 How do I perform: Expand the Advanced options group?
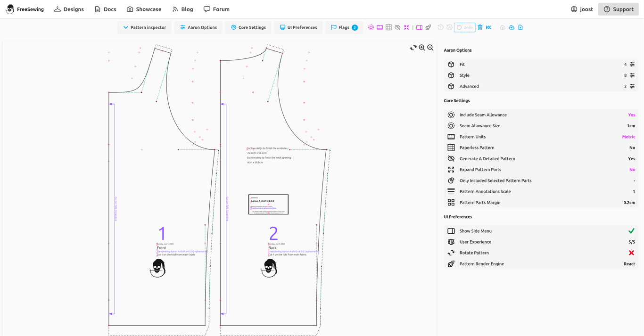(x=541, y=86)
